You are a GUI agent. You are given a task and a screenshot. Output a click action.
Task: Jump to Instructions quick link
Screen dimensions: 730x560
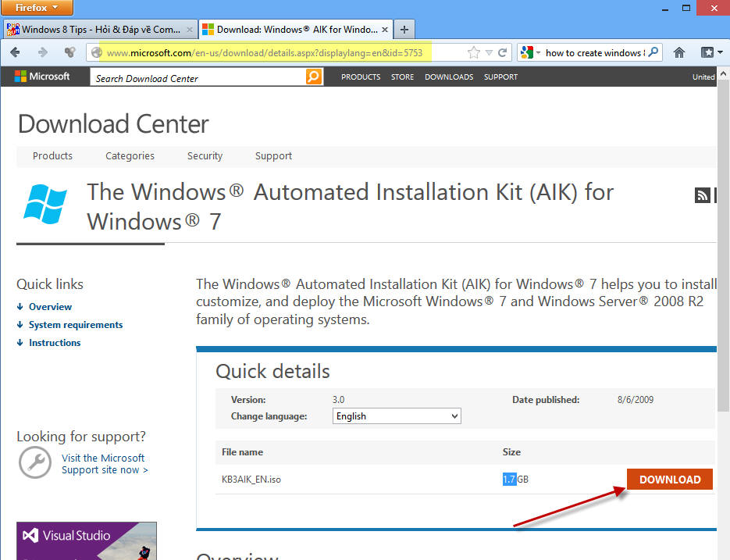pos(55,343)
